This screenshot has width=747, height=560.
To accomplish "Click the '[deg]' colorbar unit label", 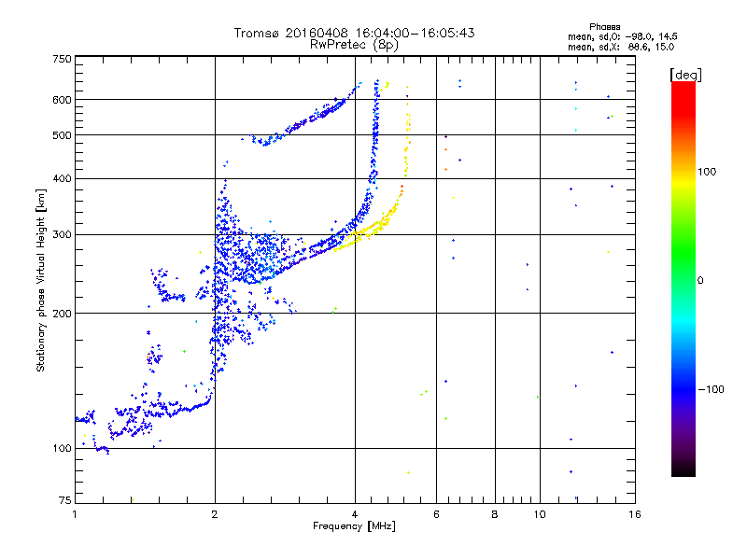I will tap(685, 75).
